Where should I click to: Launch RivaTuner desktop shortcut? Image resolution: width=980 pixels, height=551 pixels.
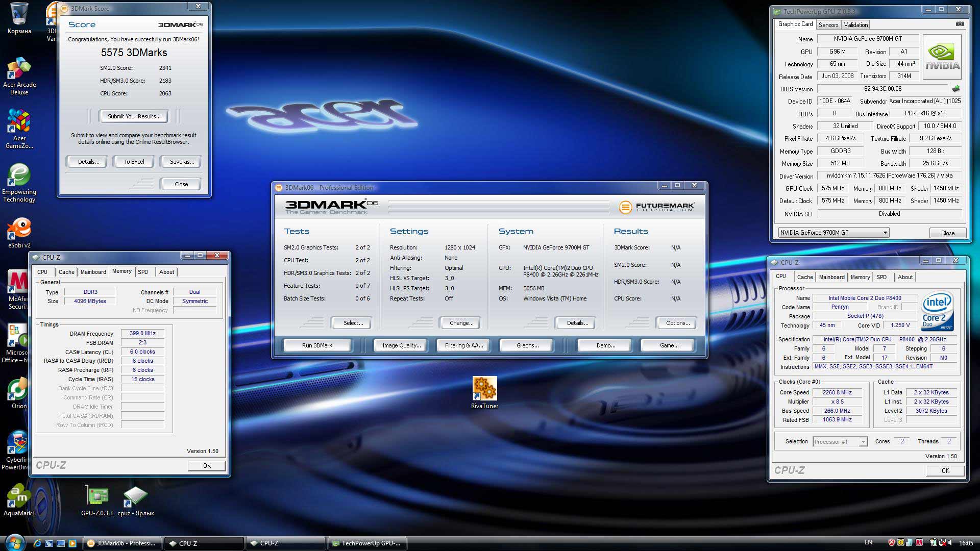(484, 393)
